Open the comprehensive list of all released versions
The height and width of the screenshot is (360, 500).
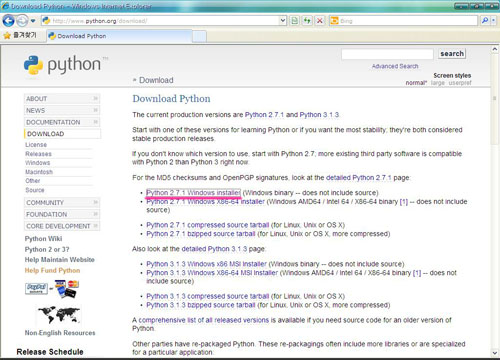point(204,320)
